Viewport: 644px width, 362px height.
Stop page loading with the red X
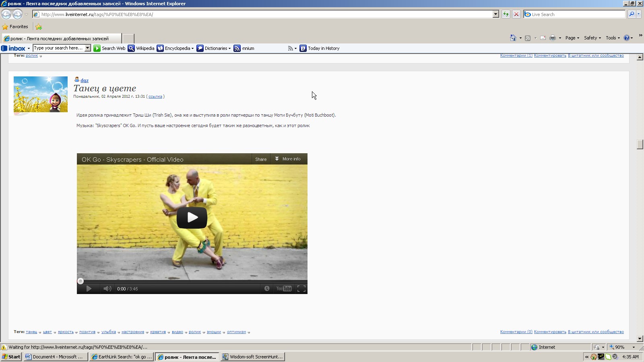(x=516, y=14)
